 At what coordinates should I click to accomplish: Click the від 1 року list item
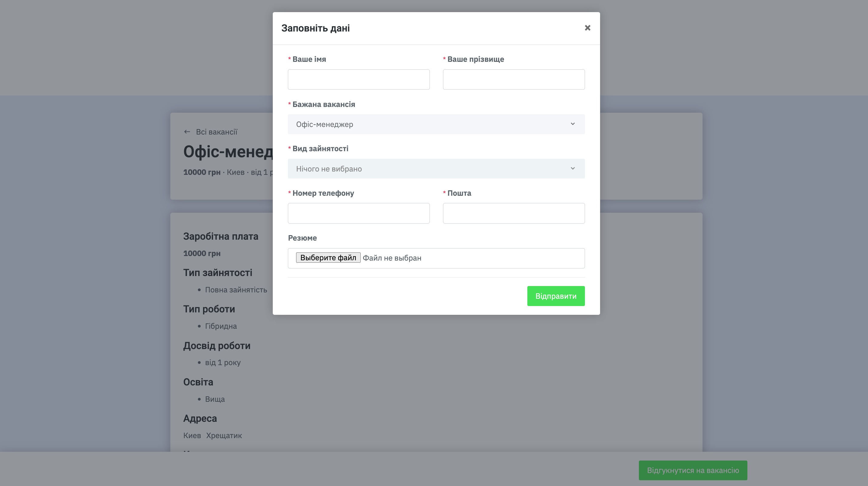[x=223, y=363]
